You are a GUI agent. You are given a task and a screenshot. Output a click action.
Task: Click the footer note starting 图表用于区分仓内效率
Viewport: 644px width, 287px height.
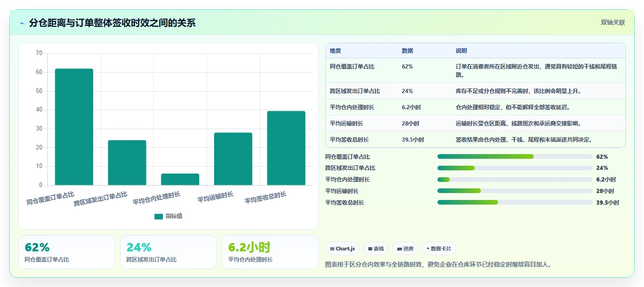(x=438, y=265)
